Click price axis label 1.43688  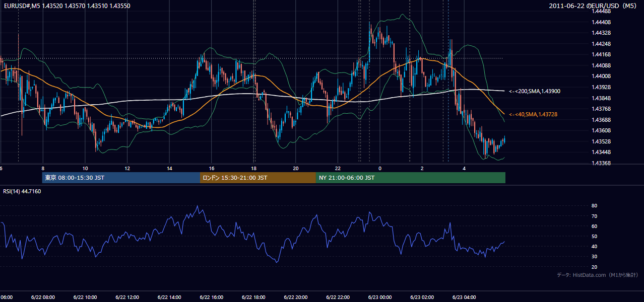coord(602,120)
